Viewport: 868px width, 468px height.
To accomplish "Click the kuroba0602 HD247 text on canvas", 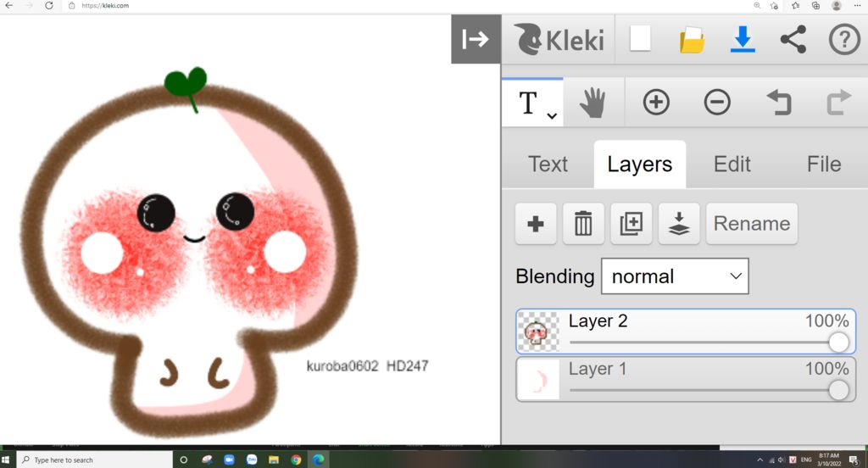I will [368, 366].
